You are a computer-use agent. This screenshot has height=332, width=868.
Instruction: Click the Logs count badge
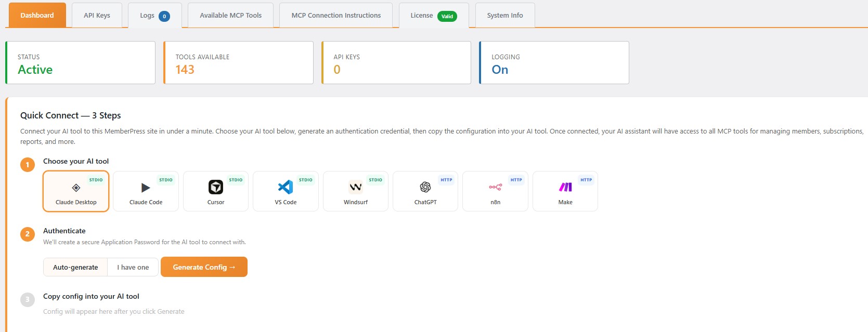[x=164, y=16]
